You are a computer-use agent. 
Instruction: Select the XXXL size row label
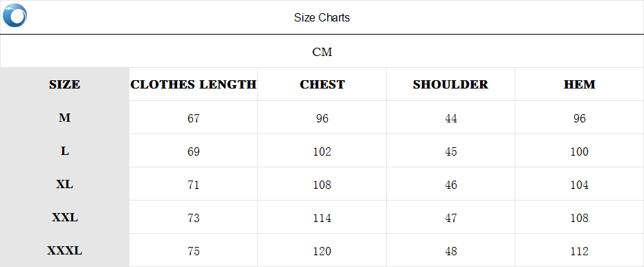click(x=64, y=251)
